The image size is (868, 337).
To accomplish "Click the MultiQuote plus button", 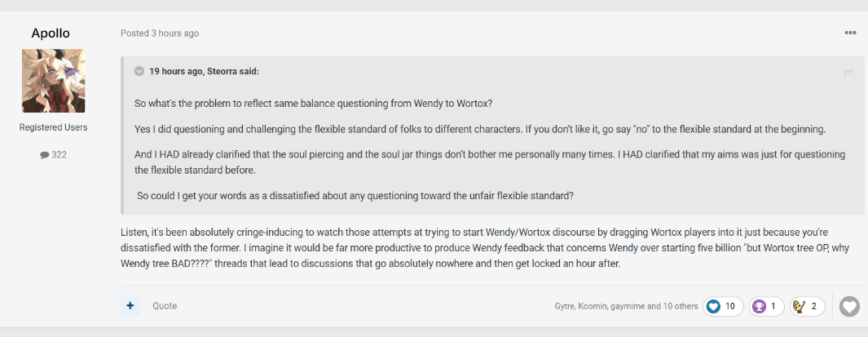I will 130,306.
